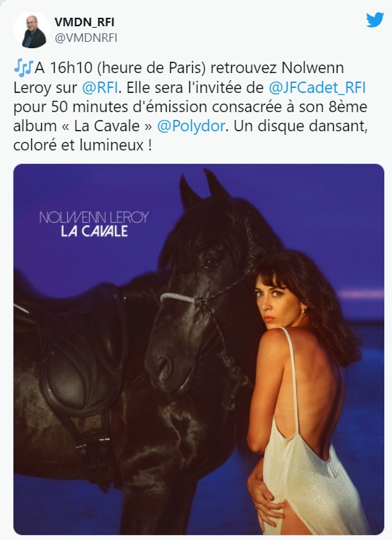Viewport: 392px width, 540px height.
Task: Click the LA CAVALE text on cover
Action: point(94,231)
